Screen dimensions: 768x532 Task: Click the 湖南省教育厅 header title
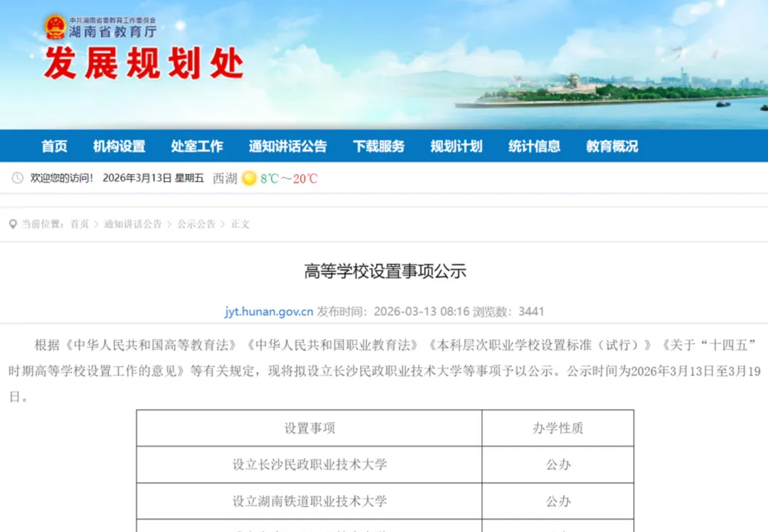pos(112,32)
